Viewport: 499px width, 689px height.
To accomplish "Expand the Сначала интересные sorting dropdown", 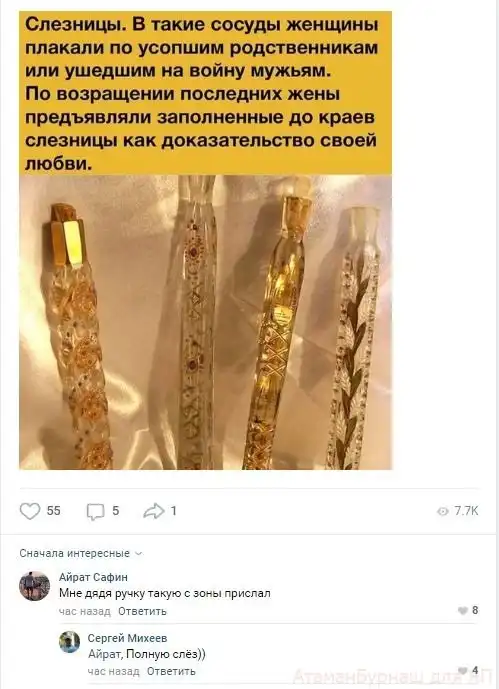I will 81,553.
